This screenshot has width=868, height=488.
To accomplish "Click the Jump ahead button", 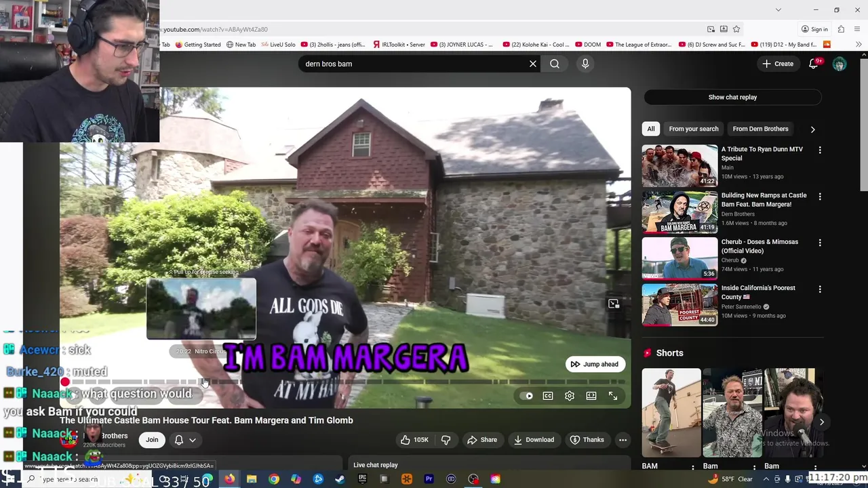I will point(594,364).
